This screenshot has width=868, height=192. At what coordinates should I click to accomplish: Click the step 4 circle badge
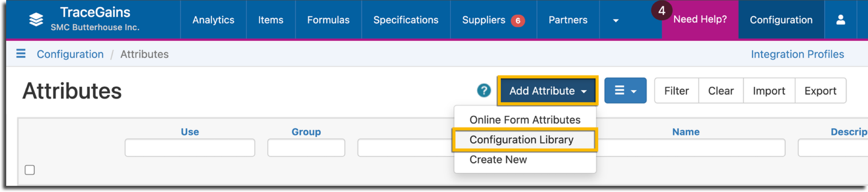coord(662,10)
